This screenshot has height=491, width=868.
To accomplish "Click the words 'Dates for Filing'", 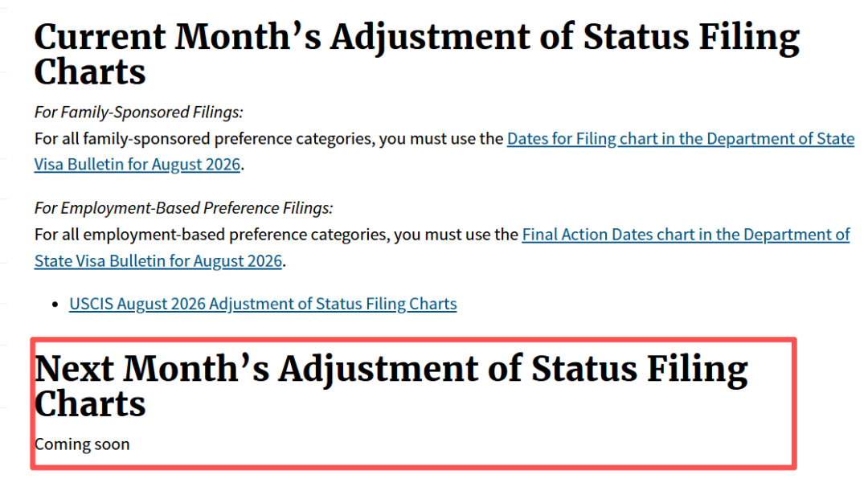I will [x=561, y=138].
